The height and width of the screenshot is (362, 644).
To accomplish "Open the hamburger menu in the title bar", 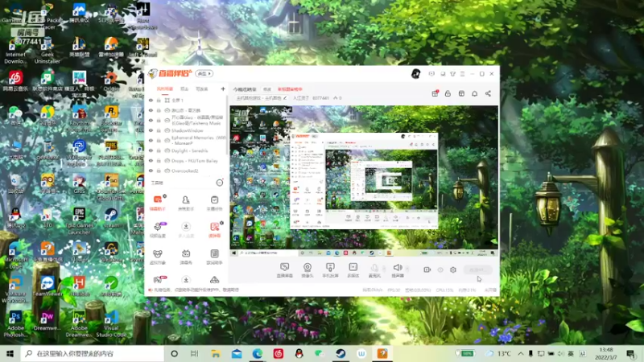I will [462, 74].
